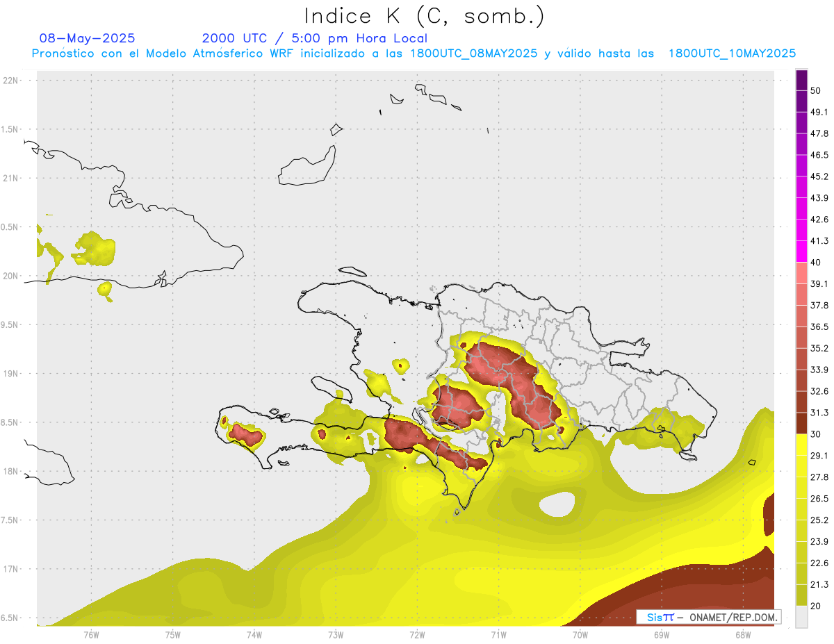
Task: Click the '69W' longitude label
Action: [x=662, y=635]
